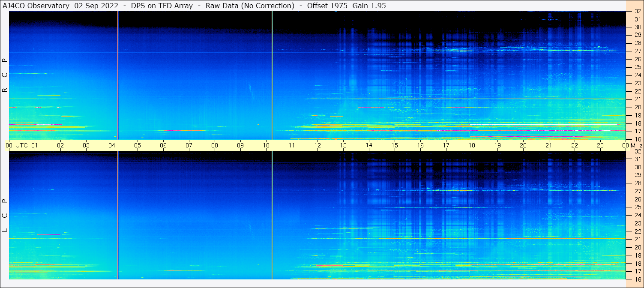Click the 13 hour tick label
Screen dimensions: 644x288
click(343, 145)
